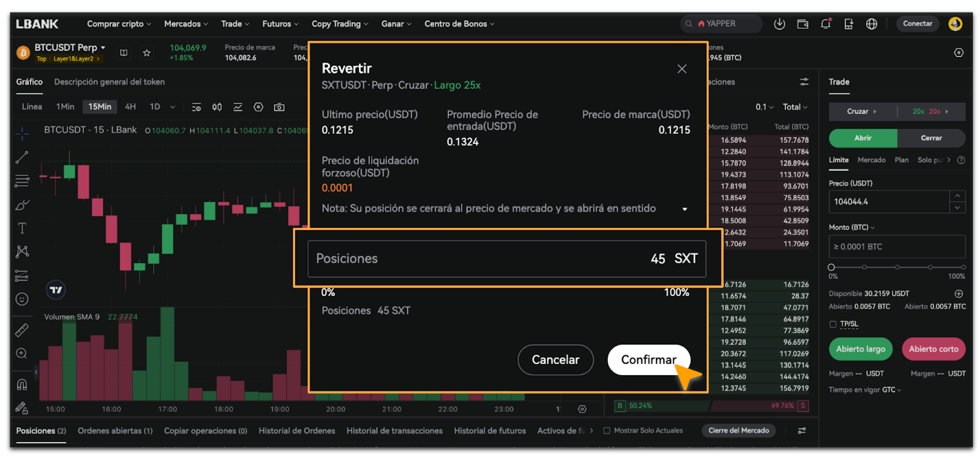
Task: Open positions panel settings icon
Action: tap(802, 431)
